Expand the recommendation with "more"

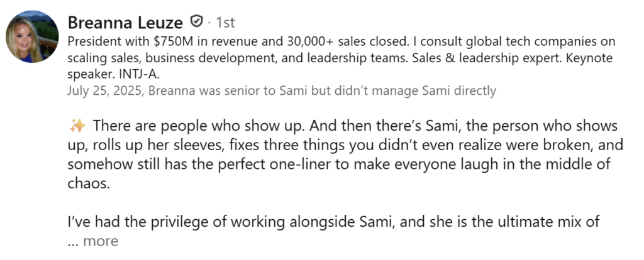tap(101, 241)
